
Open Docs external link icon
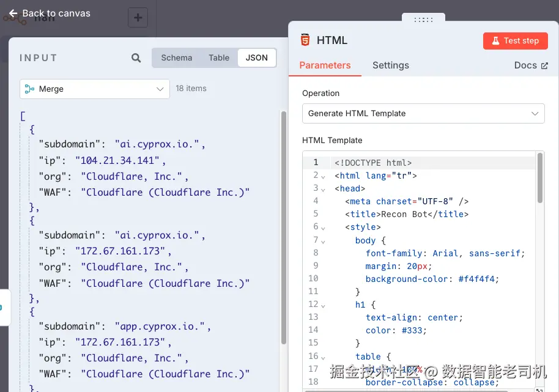click(x=544, y=65)
